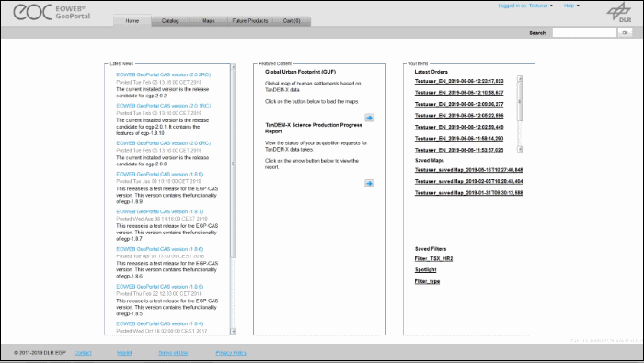Open saved filter Filter_type
Viewport: 644px width, 363px height.
pyautogui.click(x=427, y=281)
